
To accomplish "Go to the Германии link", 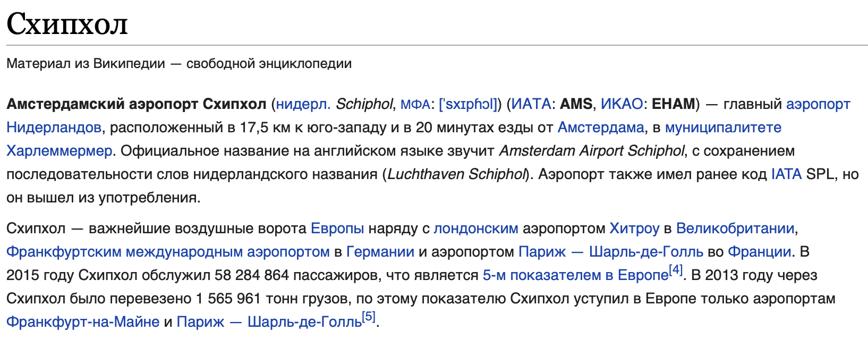I will (380, 252).
